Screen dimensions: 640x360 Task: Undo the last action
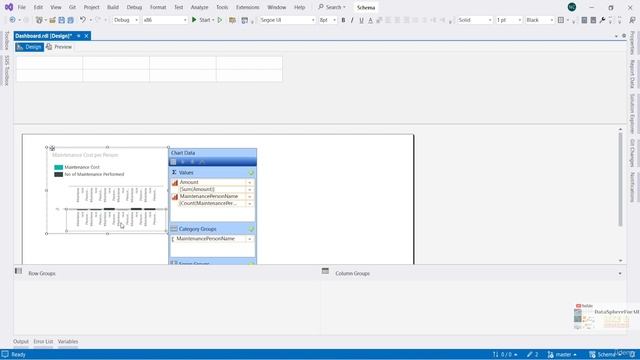pos(83,20)
